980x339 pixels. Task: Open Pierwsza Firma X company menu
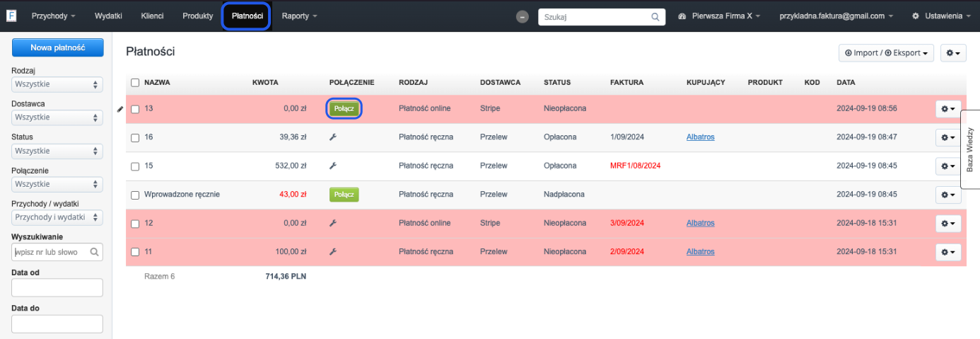click(719, 16)
